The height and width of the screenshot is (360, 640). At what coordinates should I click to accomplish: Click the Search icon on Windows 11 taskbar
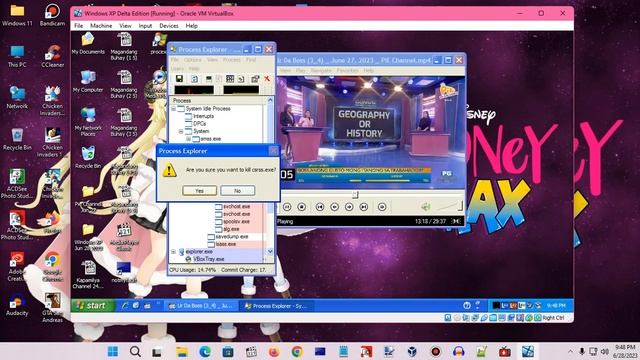click(x=136, y=351)
